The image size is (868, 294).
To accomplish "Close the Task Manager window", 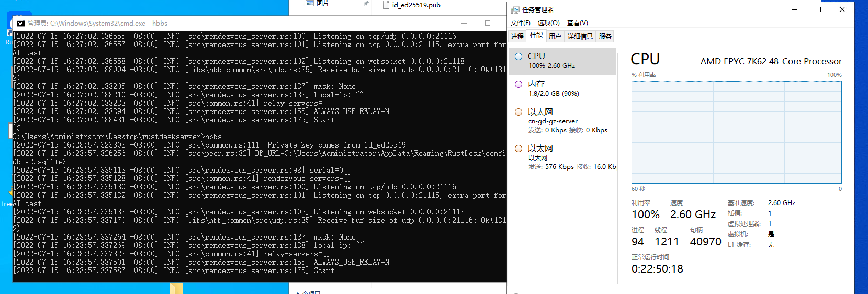I will pos(842,9).
